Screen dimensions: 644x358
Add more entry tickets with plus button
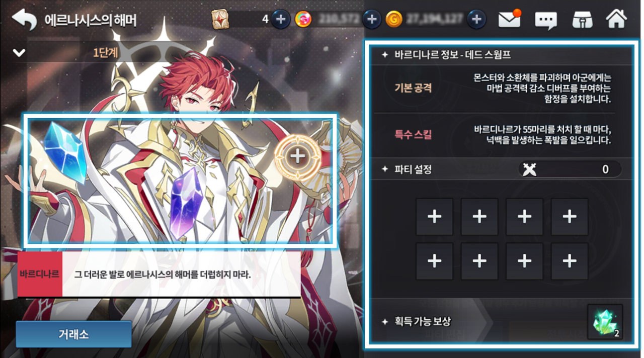click(x=281, y=20)
